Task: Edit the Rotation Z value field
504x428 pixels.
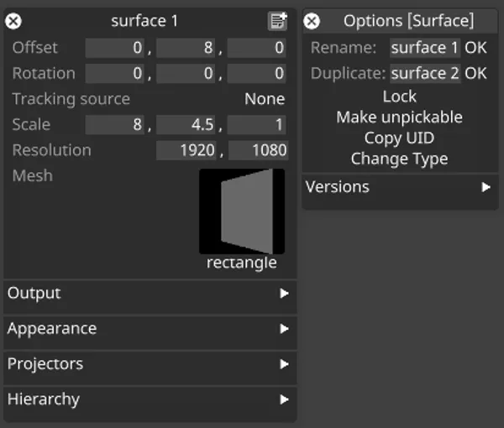Action: 256,74
